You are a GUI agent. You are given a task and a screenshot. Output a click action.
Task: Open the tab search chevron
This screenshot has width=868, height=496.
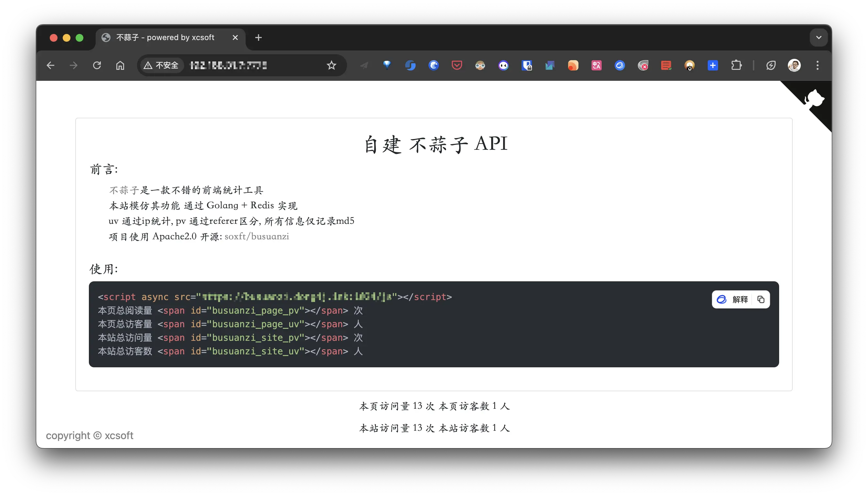pos(819,38)
